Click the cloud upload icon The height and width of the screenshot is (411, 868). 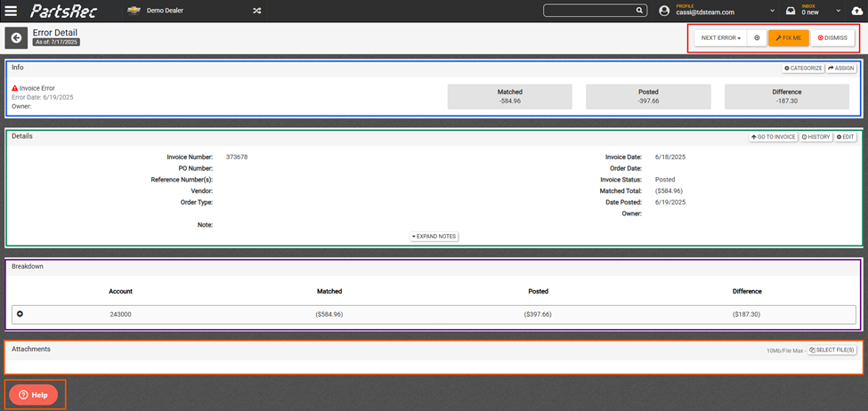click(856, 11)
